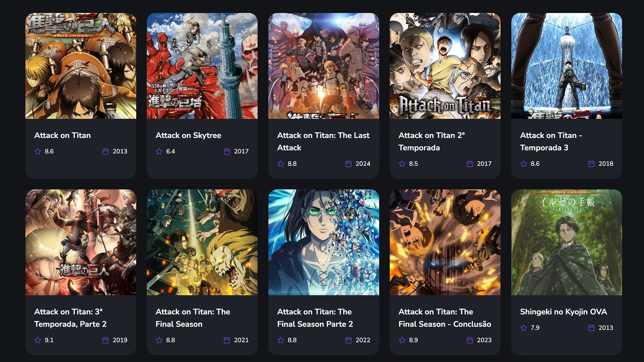Open the Shingeki no Kyojin OVA poster

point(567,242)
